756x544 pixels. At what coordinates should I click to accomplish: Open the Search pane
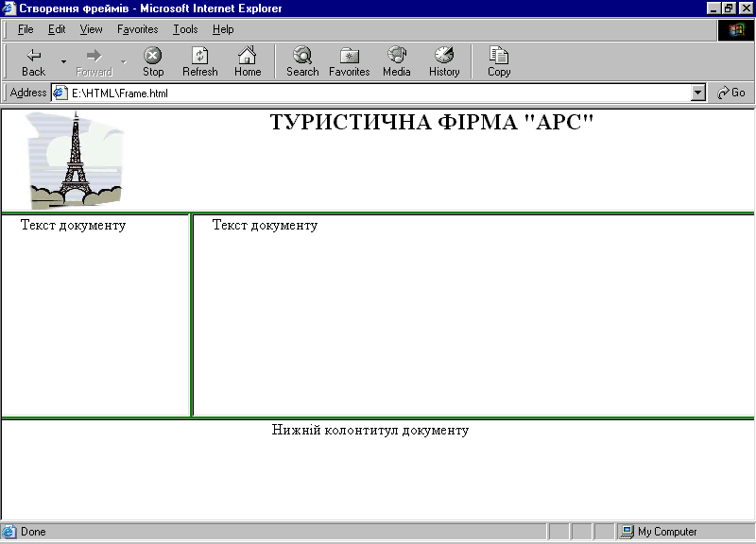302,61
